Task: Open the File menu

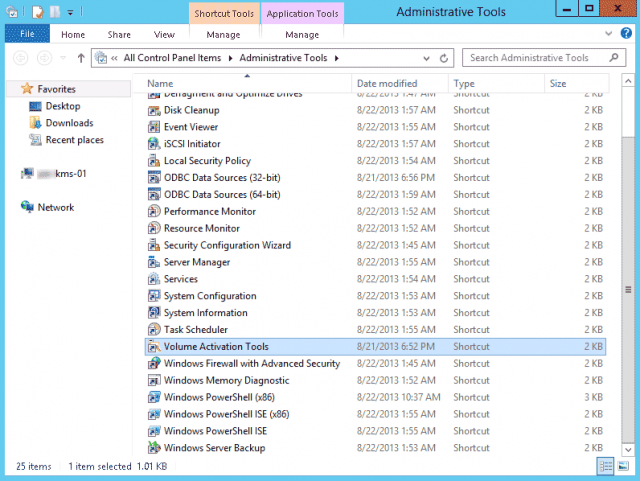Action: point(26,34)
